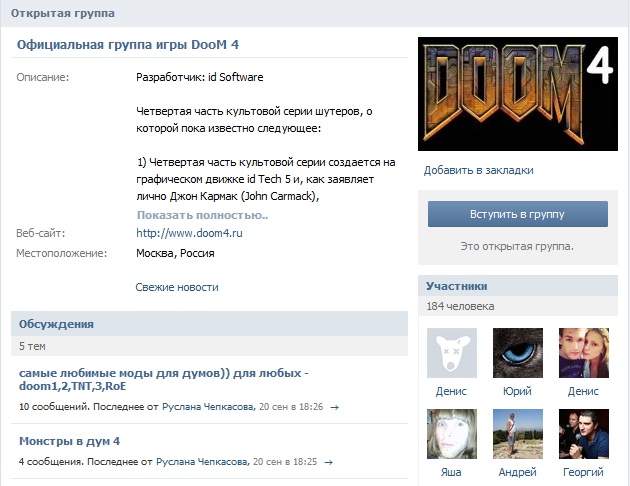Screen dimensions: 630x486
Task: Open Яша's avatar photo
Action: [452, 434]
